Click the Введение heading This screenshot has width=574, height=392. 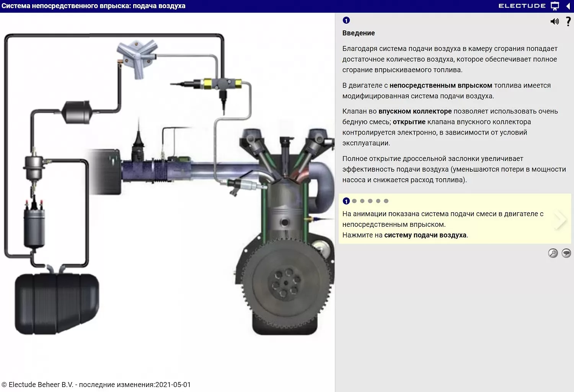[x=359, y=33]
